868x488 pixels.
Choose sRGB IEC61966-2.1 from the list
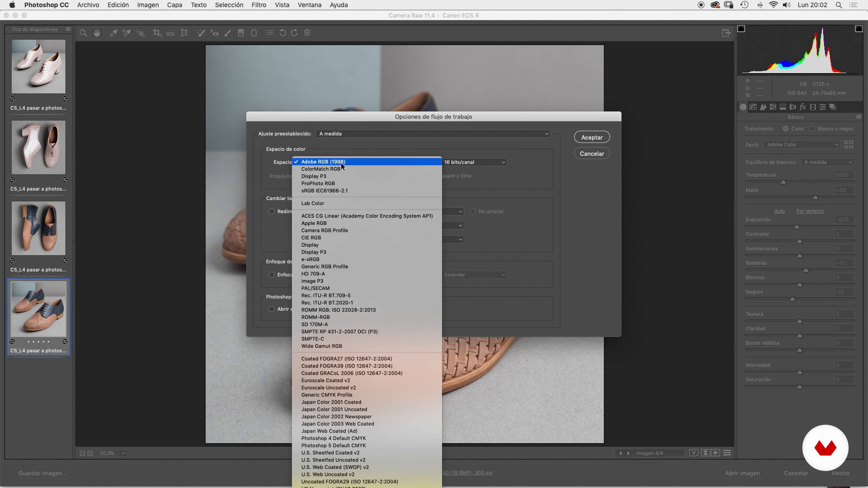click(x=367, y=191)
